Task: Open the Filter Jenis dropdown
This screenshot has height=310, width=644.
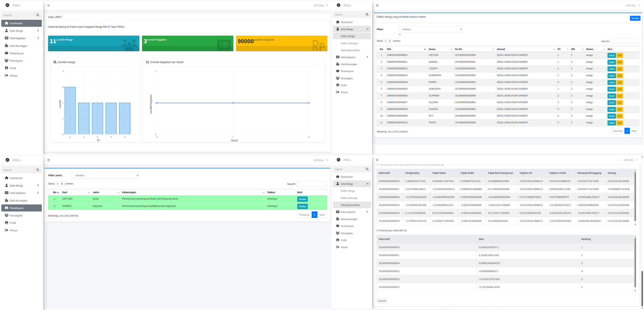Action: point(105,175)
